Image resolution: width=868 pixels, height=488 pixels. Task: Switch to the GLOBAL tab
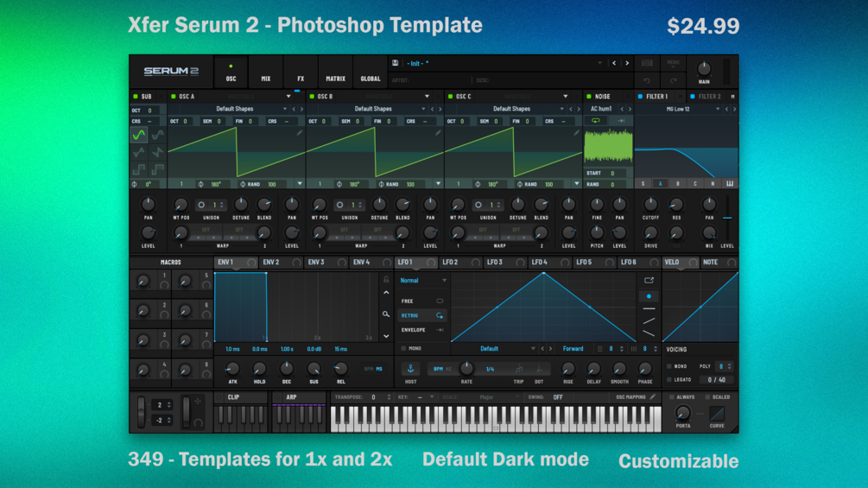(371, 73)
